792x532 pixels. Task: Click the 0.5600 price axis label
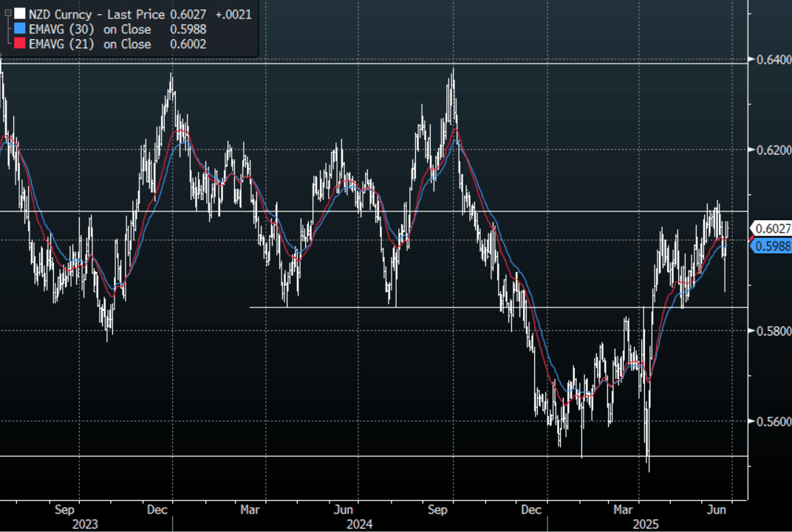pyautogui.click(x=770, y=421)
